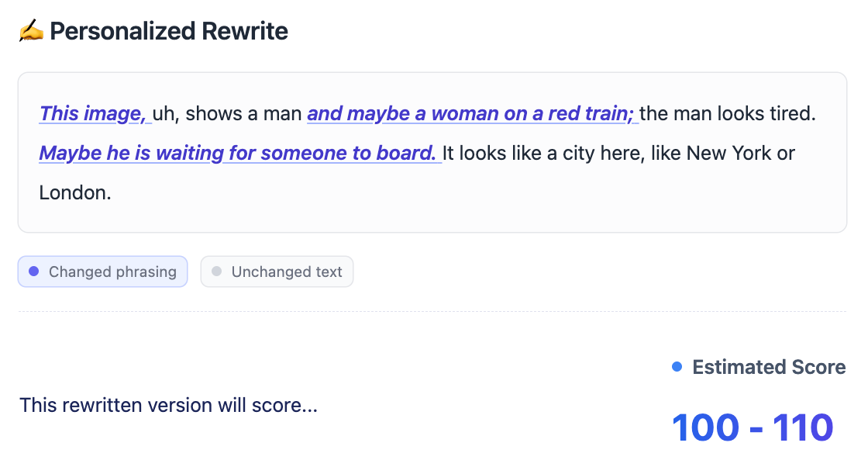
Task: Click "This rewritten version will score..." text
Action: (x=168, y=405)
